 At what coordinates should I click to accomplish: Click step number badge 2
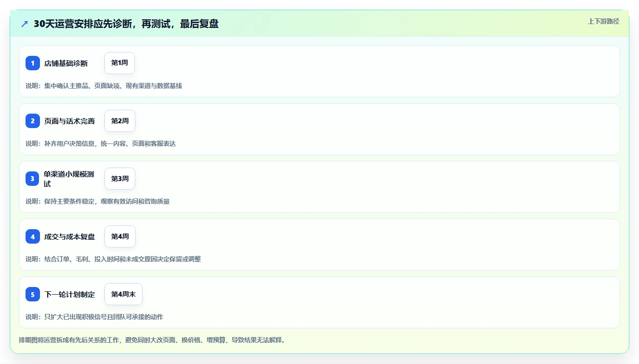coord(33,121)
